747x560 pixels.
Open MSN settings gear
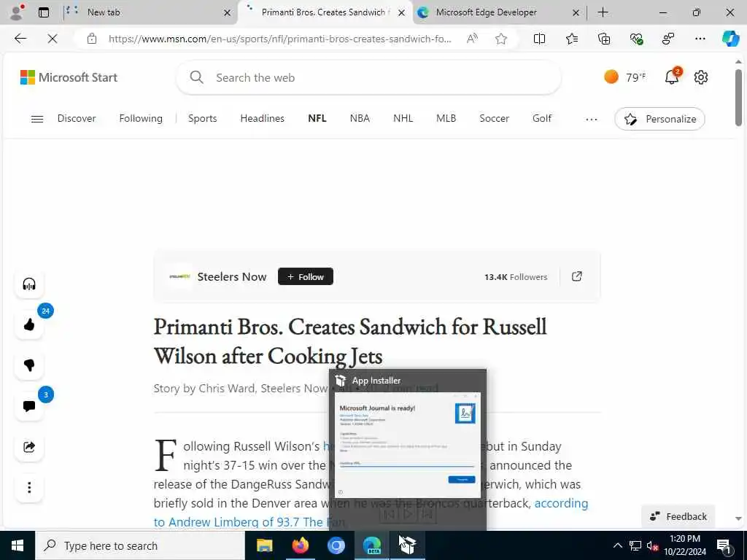coord(701,77)
